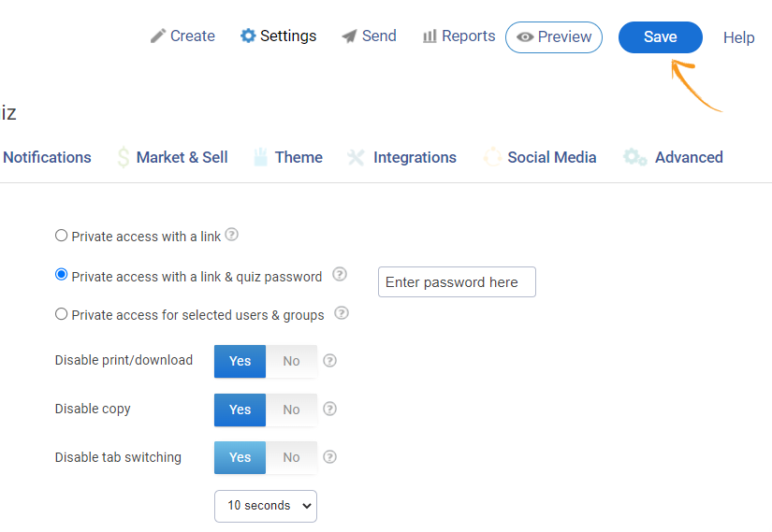
Task: Open the Integrations tab
Action: [x=414, y=157]
